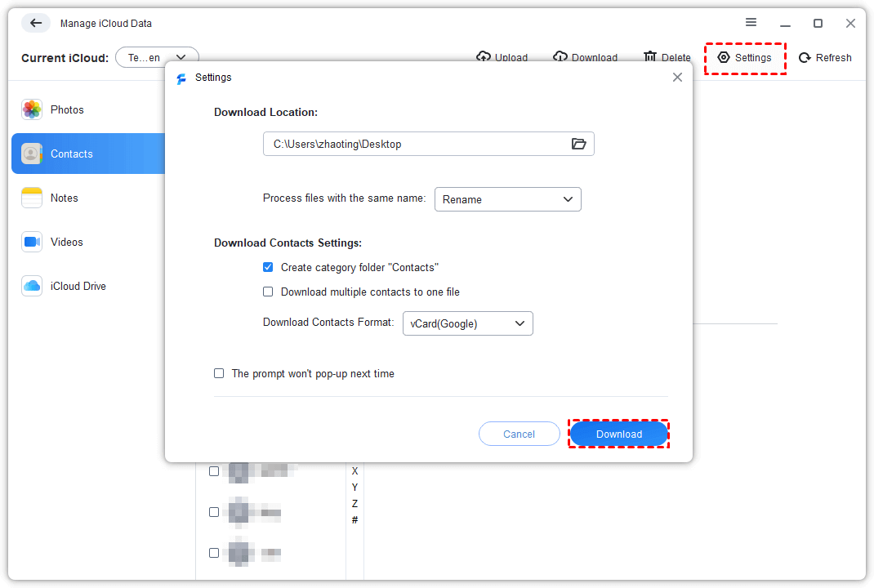Click the Download Location path field
Screen dimensions: 874x588
pyautogui.click(x=428, y=144)
